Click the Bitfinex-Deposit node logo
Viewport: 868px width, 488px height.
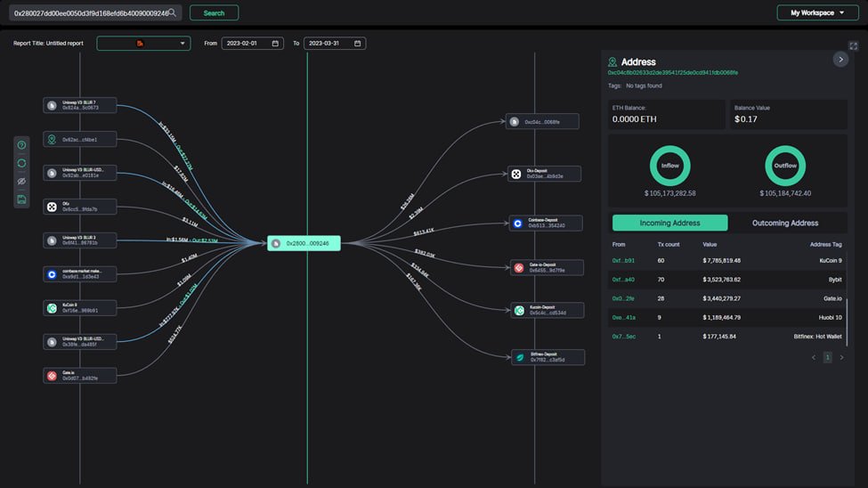point(521,357)
